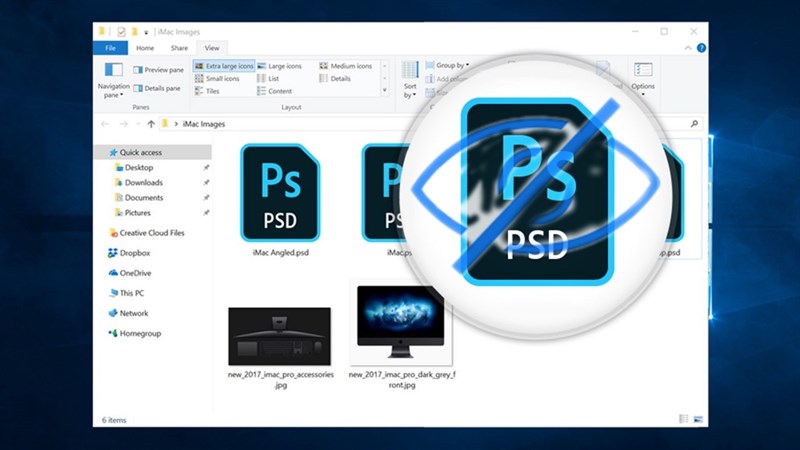Viewport: 800px width, 450px height.
Task: Select new_2017_imac_pro_accessories.jpg thumbnail
Action: [x=280, y=336]
